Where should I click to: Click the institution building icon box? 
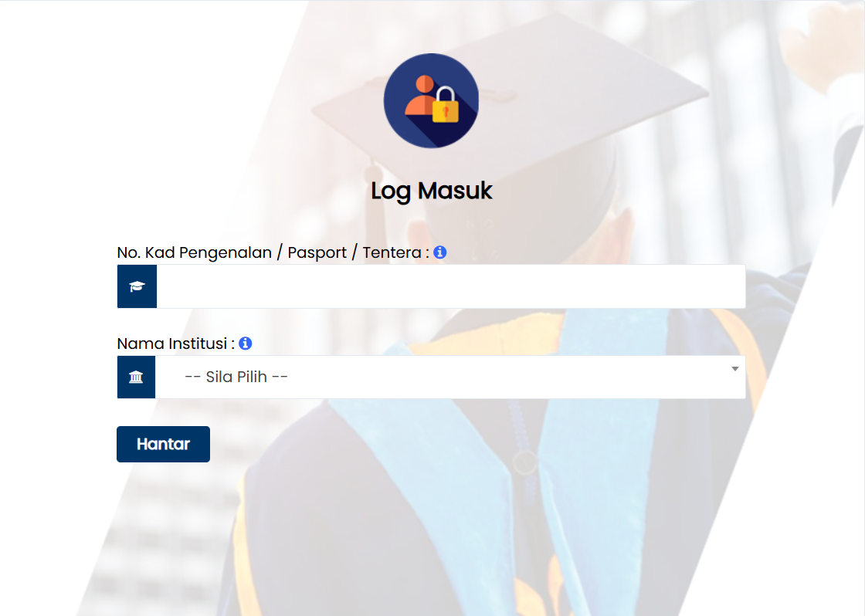(136, 377)
